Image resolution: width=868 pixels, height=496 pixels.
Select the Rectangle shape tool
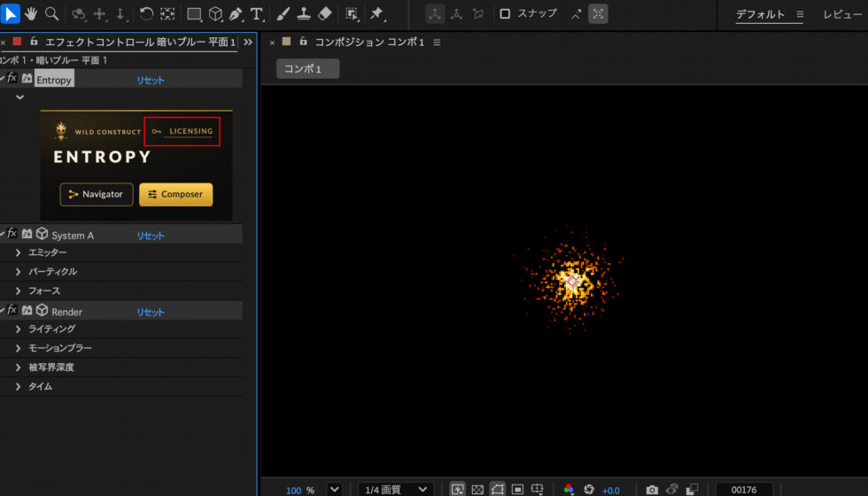tap(194, 14)
